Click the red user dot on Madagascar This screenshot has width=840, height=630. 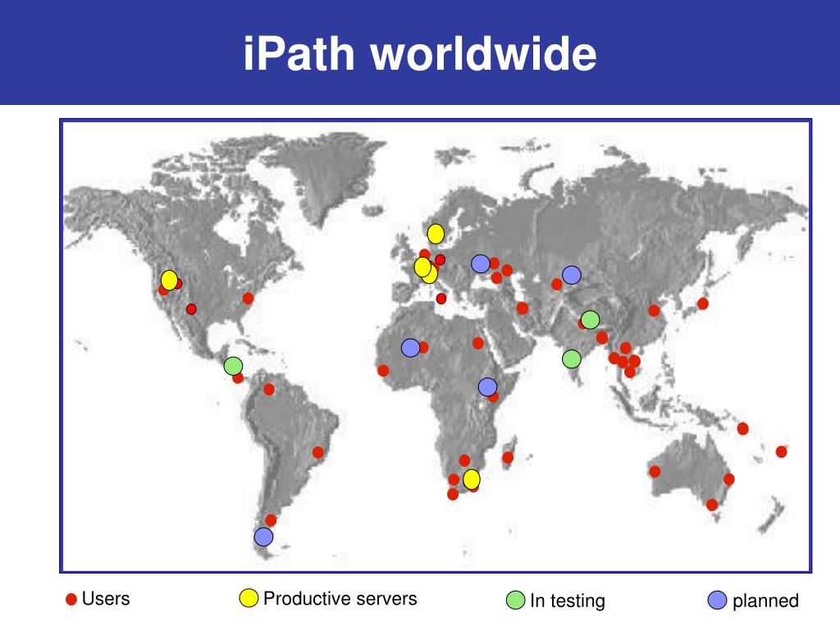[x=508, y=458]
